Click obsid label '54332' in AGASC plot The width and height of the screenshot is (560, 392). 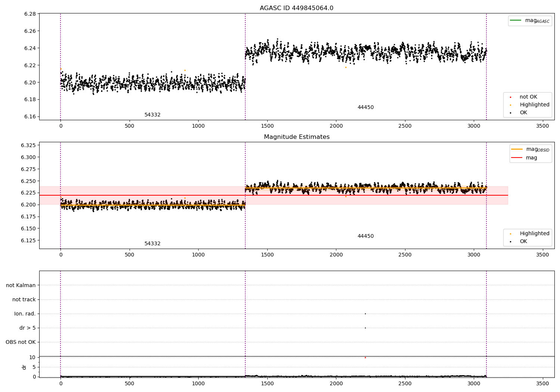(152, 115)
